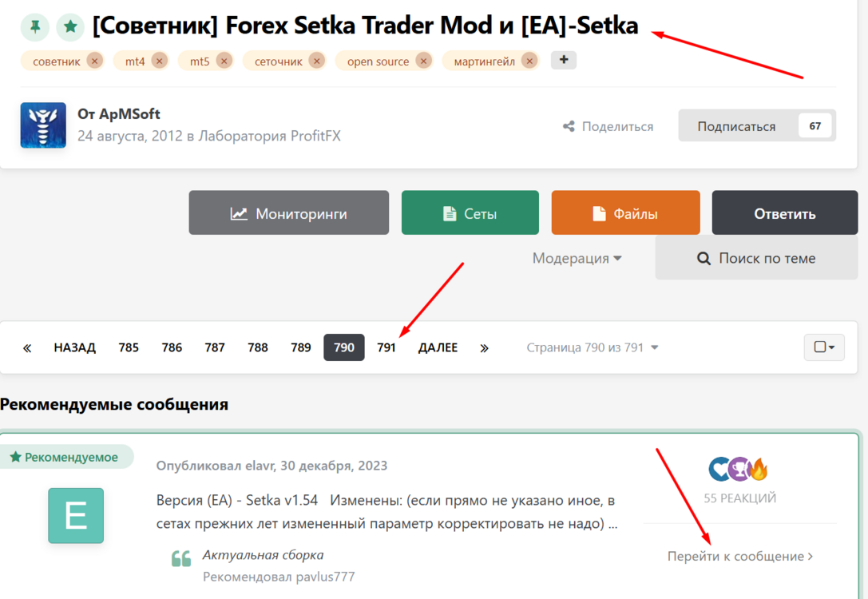Remove the mt4 tag

tap(160, 61)
